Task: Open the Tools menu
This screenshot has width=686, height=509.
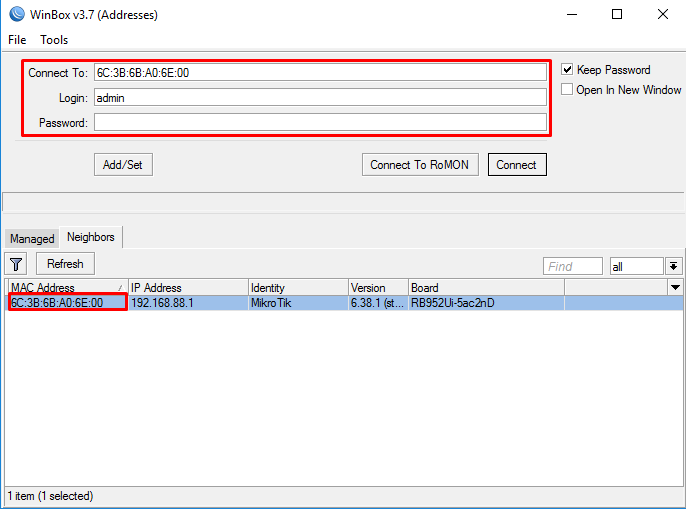Action: click(x=54, y=40)
